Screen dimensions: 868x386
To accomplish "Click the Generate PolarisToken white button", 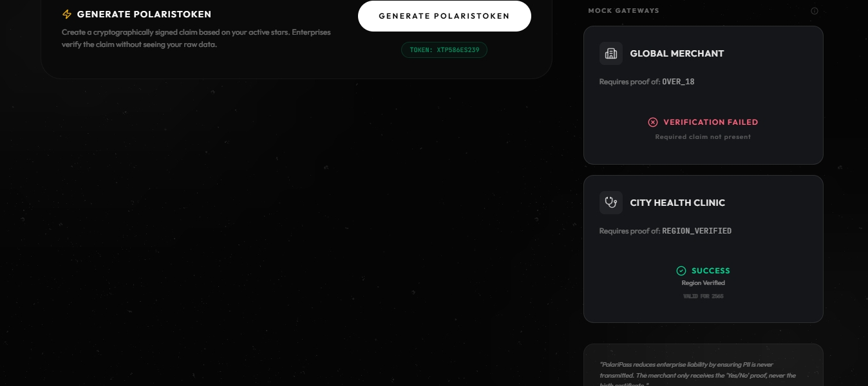I will pos(444,16).
